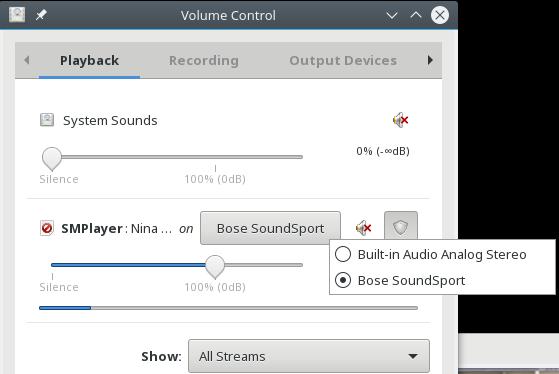Pin window with the pushpin icon
Screen dimensions: 559x374
coord(41,15)
